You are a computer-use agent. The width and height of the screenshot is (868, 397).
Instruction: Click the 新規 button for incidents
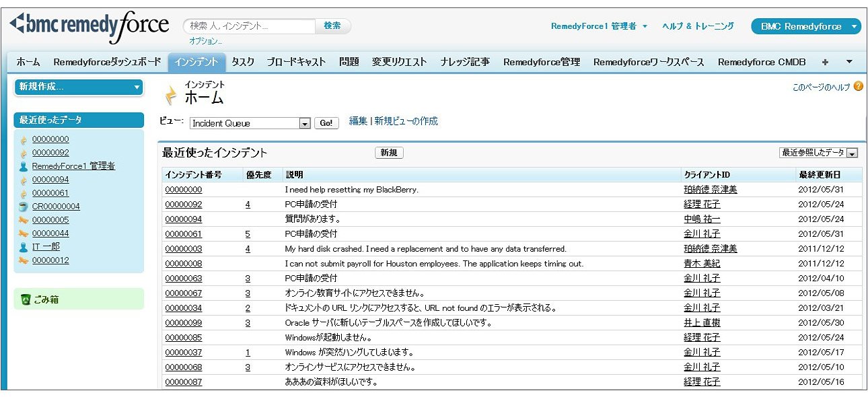389,153
